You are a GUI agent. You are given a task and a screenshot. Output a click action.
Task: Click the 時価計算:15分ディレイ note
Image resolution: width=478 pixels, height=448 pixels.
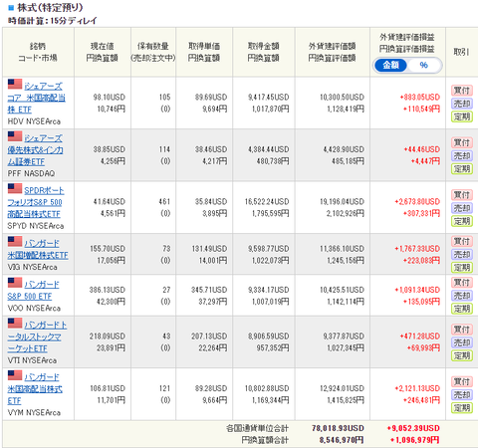click(x=53, y=21)
